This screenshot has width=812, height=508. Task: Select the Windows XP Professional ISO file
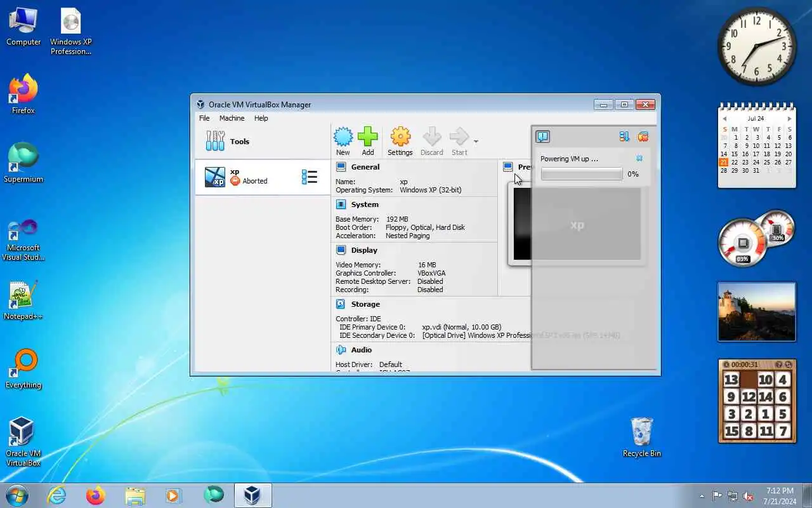[x=71, y=32]
